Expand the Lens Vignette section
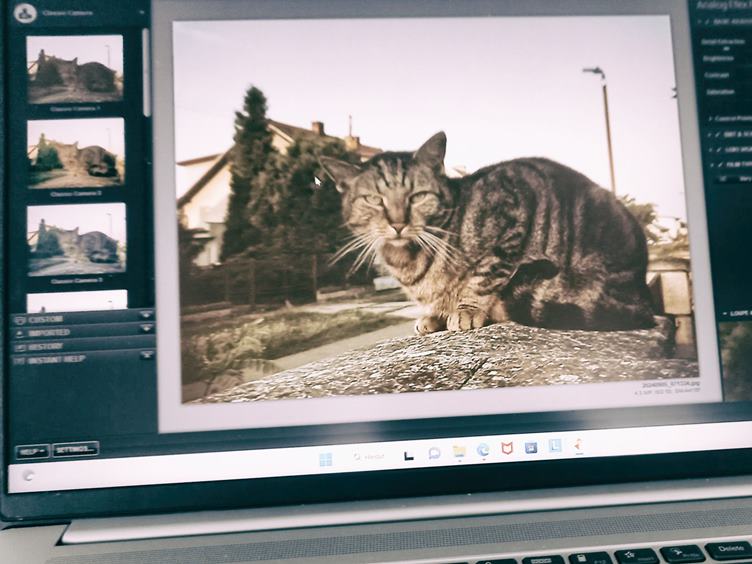The width and height of the screenshot is (752, 564). pos(712,150)
